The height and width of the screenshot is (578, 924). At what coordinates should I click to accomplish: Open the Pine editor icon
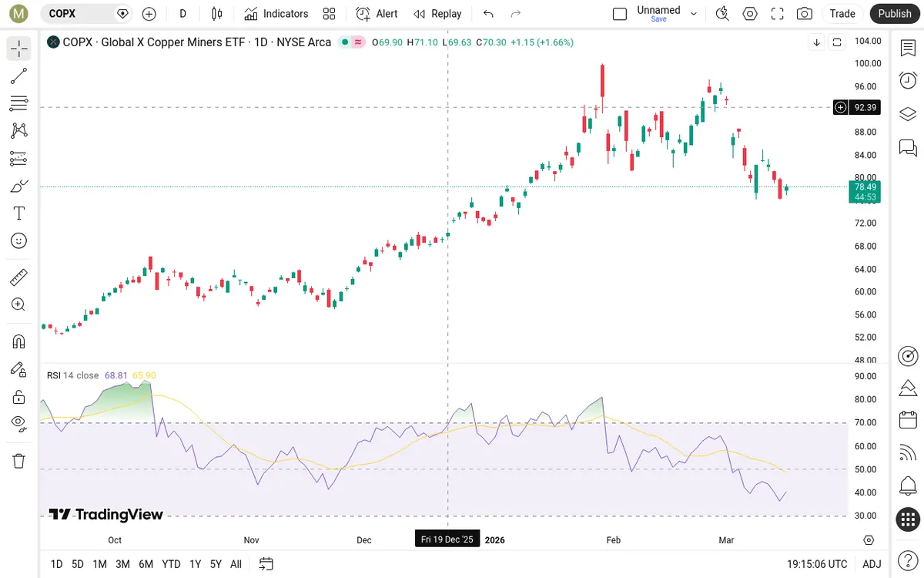[908, 388]
